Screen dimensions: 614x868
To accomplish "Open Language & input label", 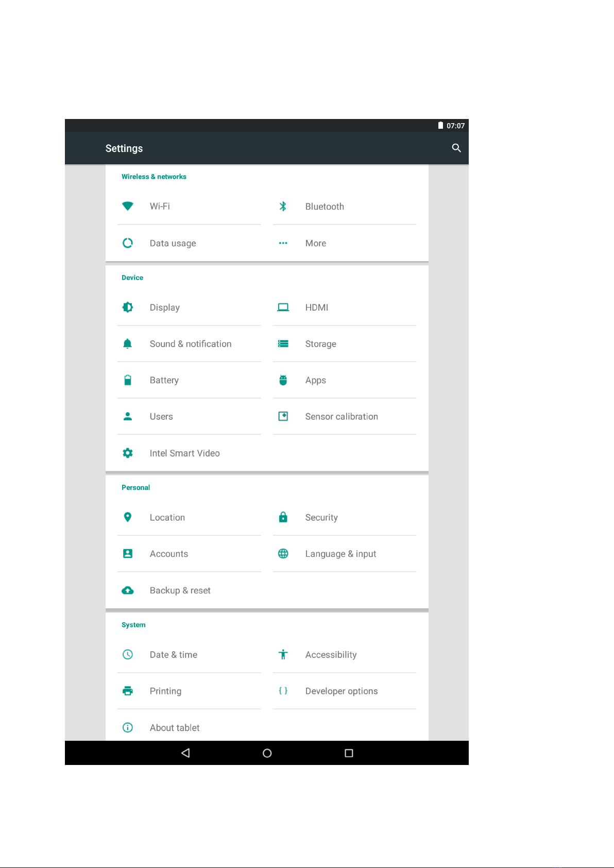I will [340, 554].
